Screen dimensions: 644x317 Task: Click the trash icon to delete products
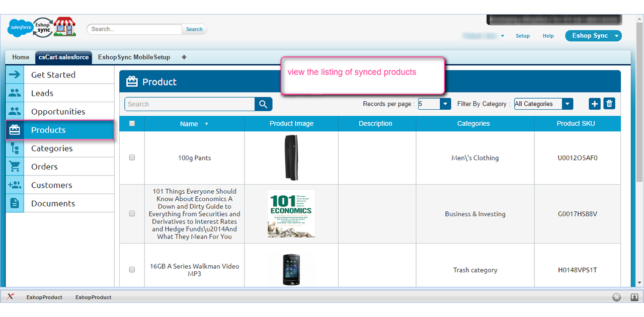click(x=609, y=104)
